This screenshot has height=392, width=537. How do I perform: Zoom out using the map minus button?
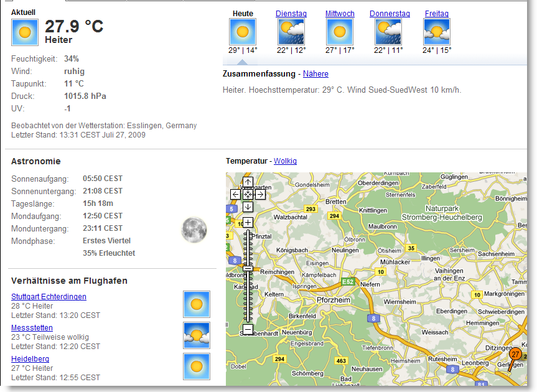248,328
